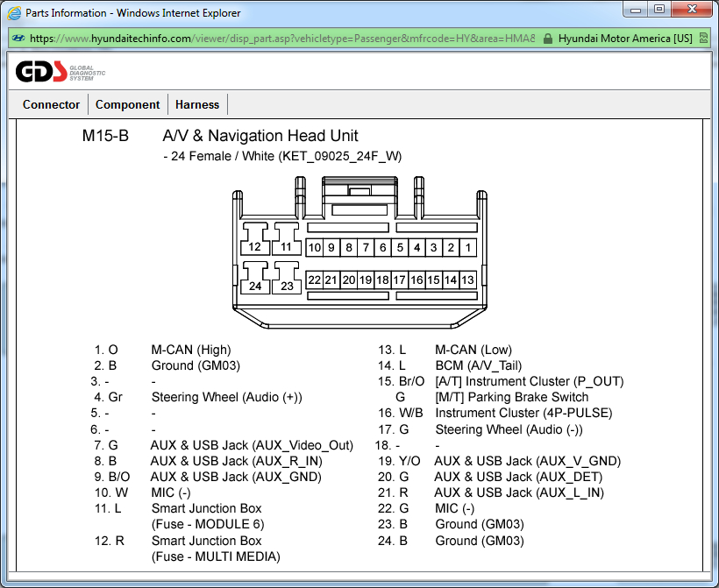Click 'Parts Information - Windows Internet Explorer' title
Viewport: 719px width, 588px height.
click(133, 13)
